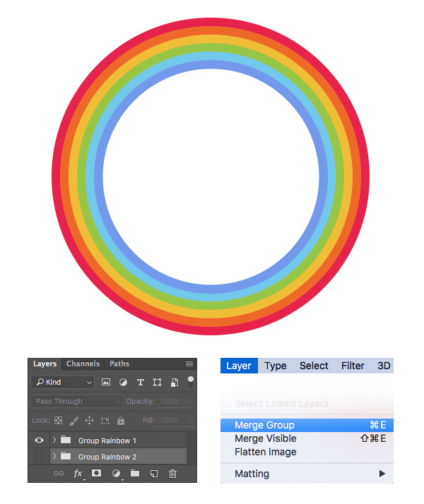Switch to the Layers tab

tap(45, 364)
